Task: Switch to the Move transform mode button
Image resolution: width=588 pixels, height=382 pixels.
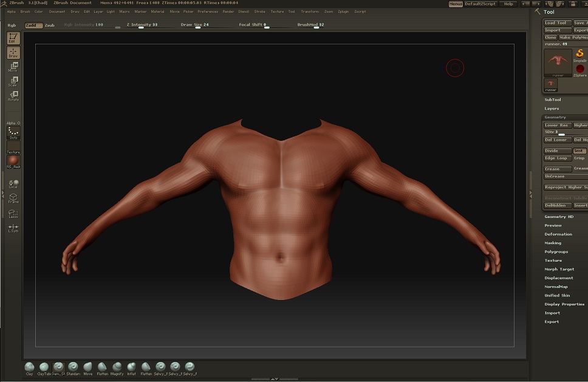Action: click(13, 67)
